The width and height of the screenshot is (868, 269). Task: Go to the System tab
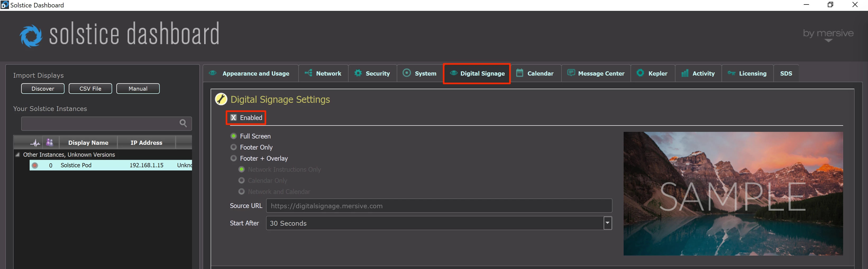click(x=420, y=73)
